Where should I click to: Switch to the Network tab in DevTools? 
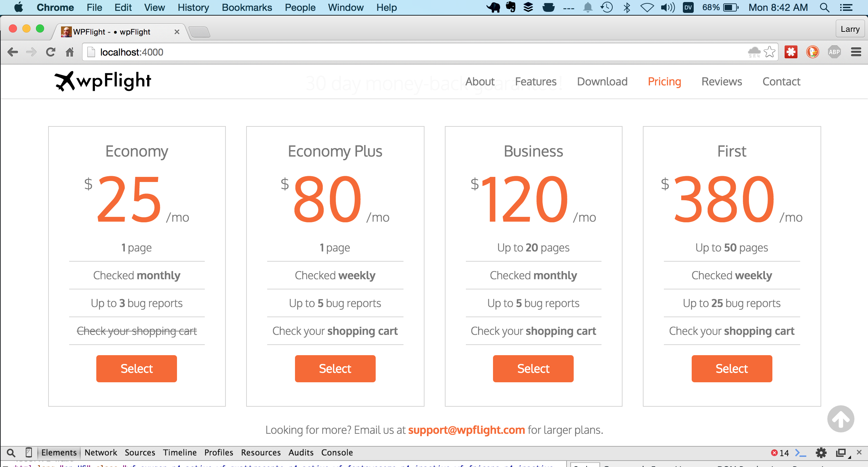100,452
